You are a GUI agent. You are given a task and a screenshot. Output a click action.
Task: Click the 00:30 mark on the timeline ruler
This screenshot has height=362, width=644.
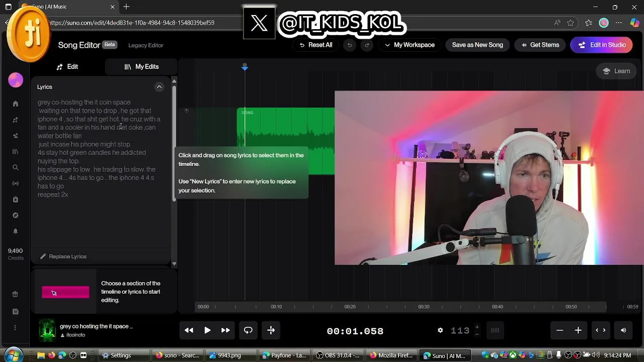pyautogui.click(x=424, y=307)
